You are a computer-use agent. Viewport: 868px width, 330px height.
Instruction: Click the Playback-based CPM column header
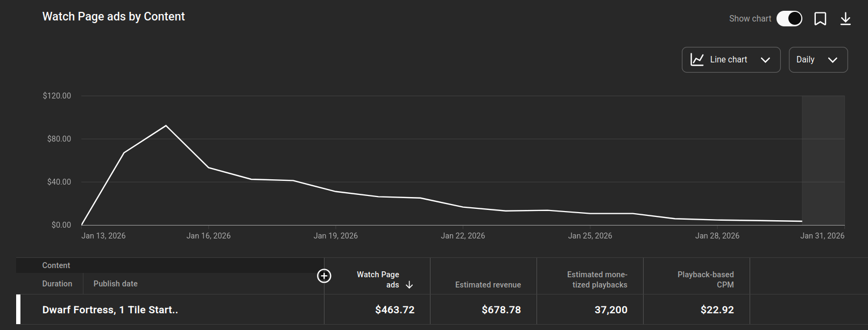click(x=705, y=279)
